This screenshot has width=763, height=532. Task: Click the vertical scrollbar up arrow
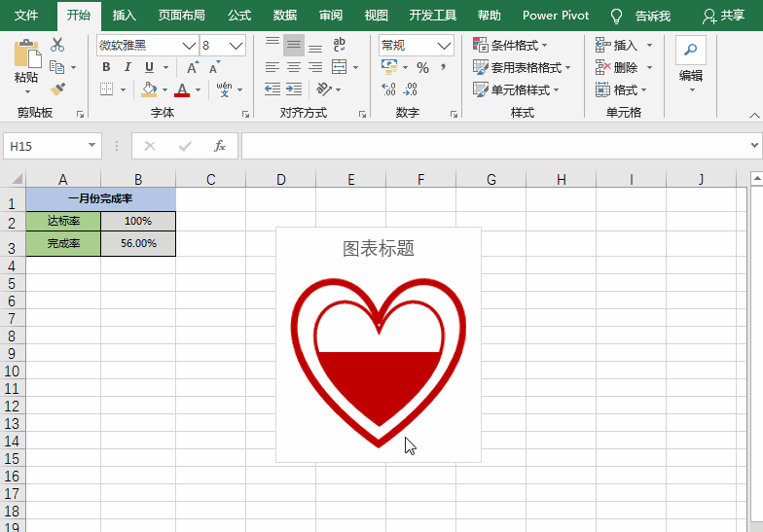point(757,179)
